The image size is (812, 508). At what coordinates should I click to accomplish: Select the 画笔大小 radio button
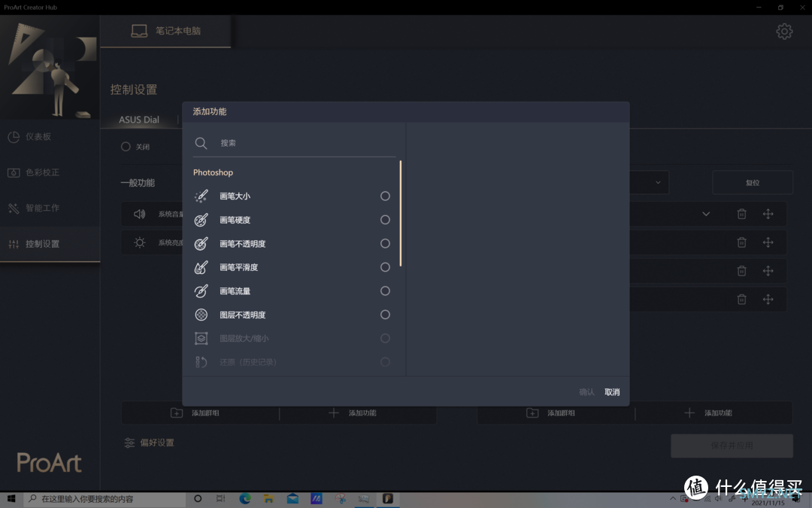tap(385, 196)
